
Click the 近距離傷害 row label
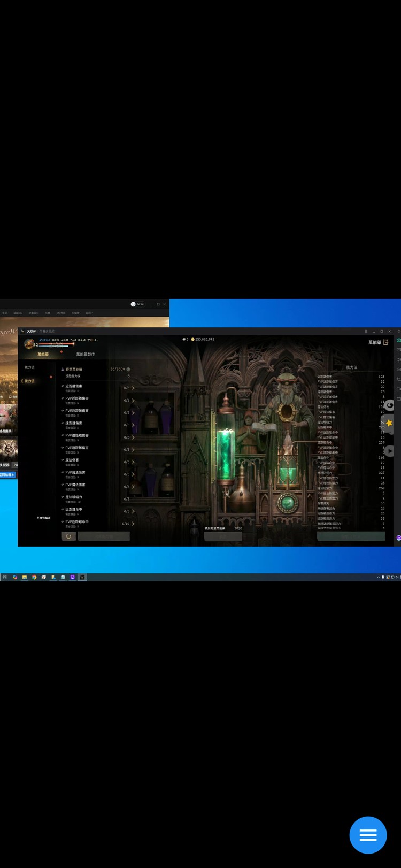pos(74,386)
